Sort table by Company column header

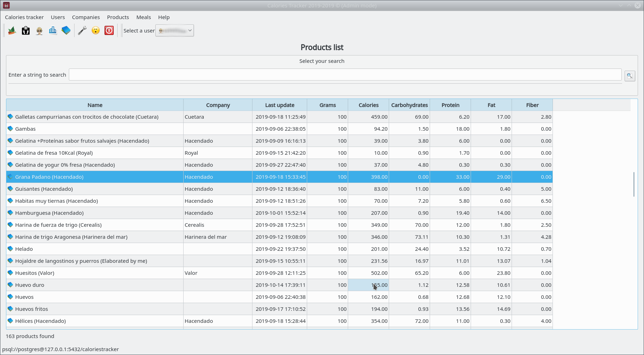[x=218, y=105]
